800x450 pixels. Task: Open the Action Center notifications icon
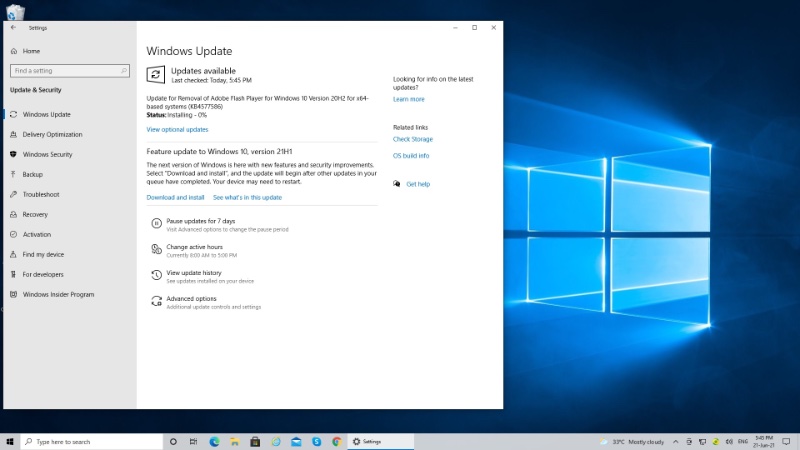(x=786, y=442)
